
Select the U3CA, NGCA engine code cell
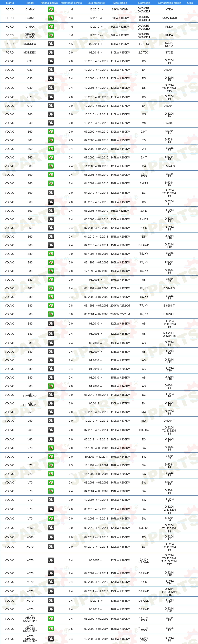point(169,44)
